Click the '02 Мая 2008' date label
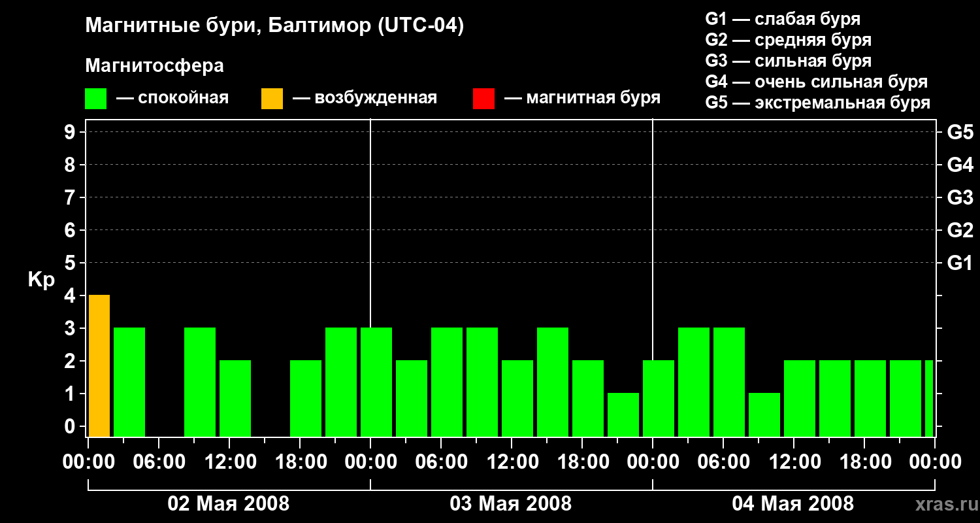This screenshot has width=980, height=523. click(x=229, y=503)
